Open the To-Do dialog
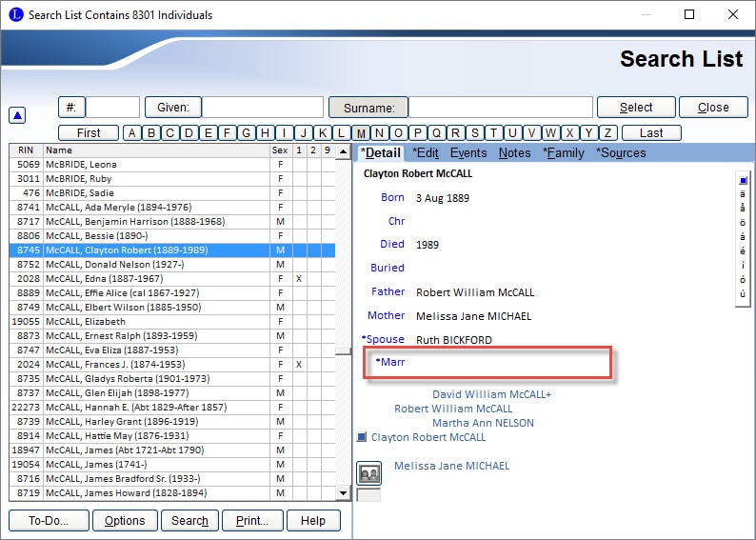This screenshot has width=756, height=540. tap(49, 521)
